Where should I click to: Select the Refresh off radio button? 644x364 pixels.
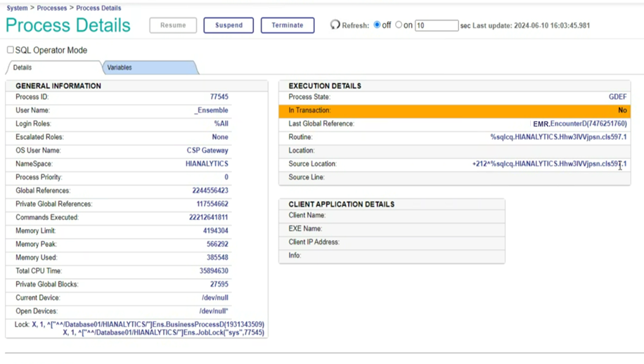[x=378, y=25]
